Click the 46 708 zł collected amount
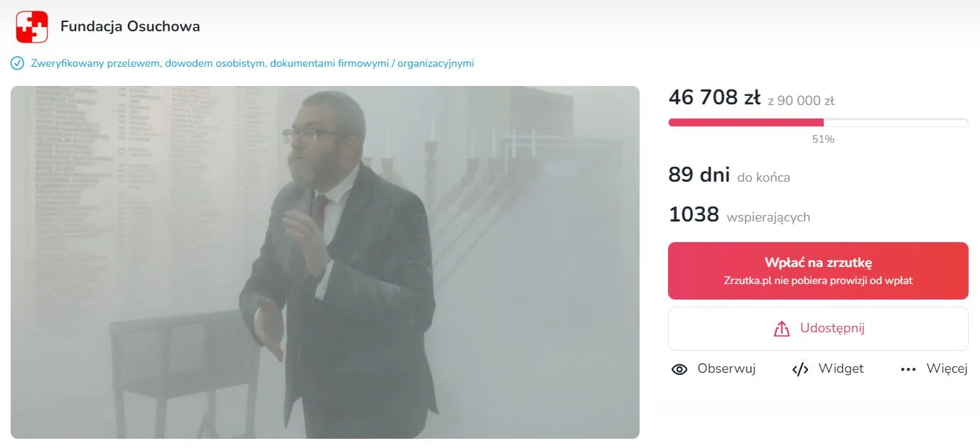 click(x=714, y=98)
